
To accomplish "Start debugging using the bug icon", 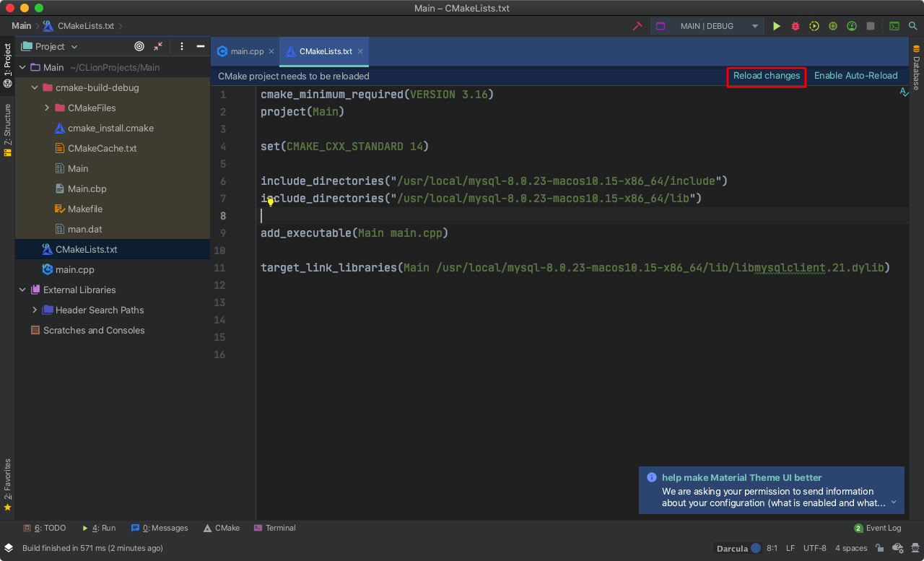I will (x=795, y=25).
